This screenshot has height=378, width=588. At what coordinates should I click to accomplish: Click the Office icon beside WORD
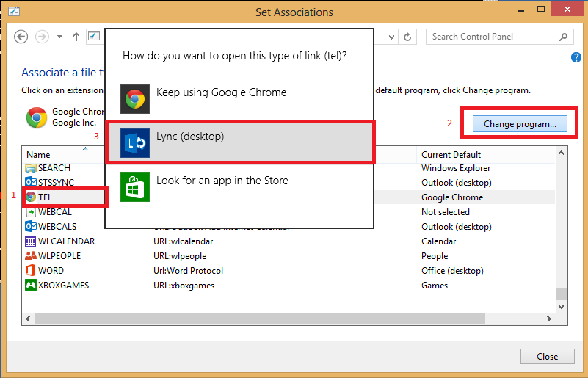pos(31,270)
